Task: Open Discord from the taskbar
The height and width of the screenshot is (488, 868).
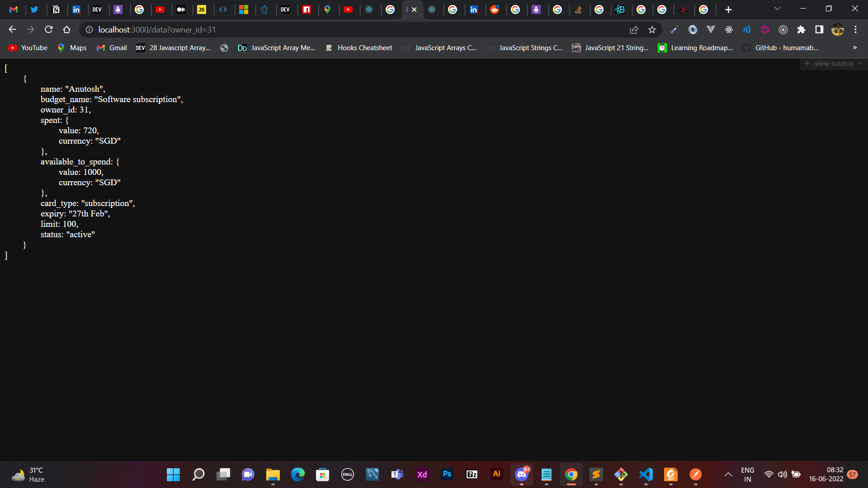Action: pyautogui.click(x=522, y=474)
